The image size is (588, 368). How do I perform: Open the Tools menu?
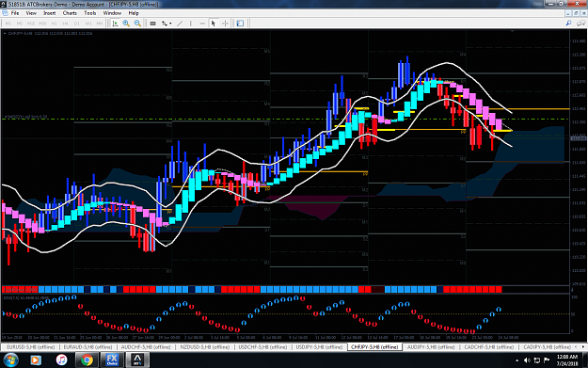90,13
